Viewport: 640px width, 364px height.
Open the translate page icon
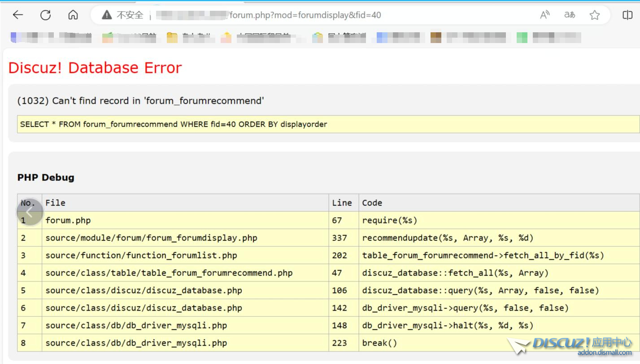click(570, 15)
